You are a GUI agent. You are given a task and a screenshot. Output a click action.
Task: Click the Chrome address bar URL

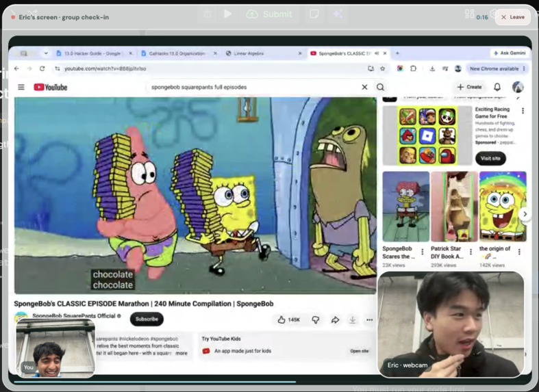pyautogui.click(x=105, y=68)
